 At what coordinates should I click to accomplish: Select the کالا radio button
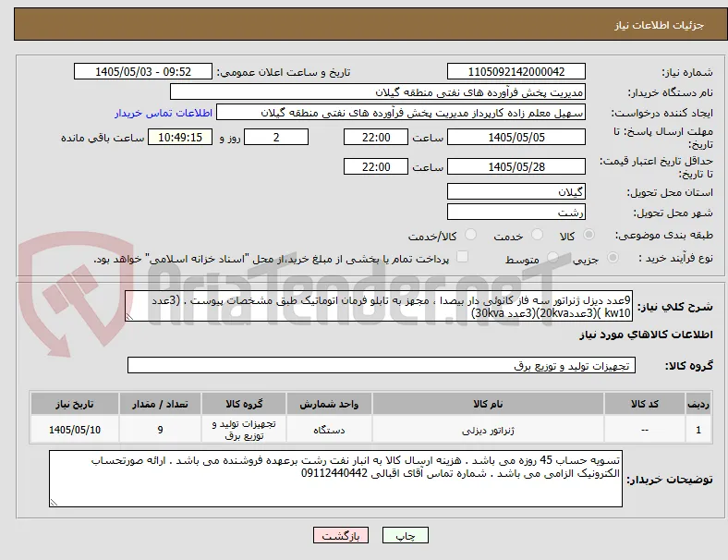588,235
